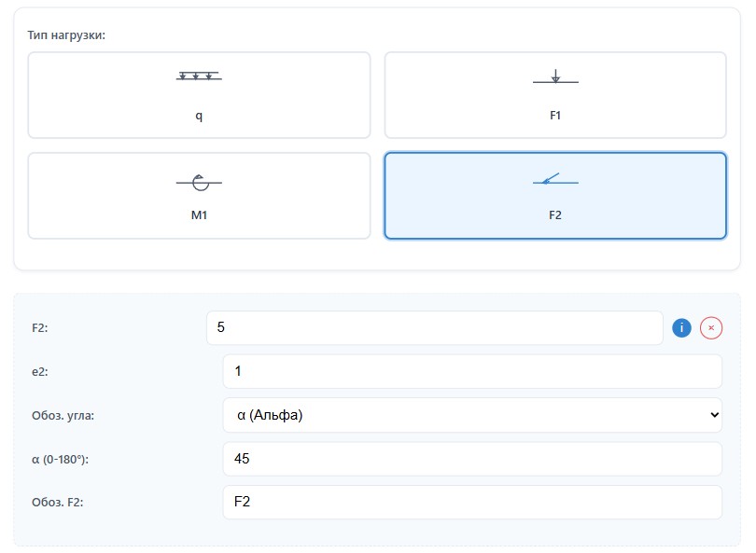Click the chevron arrow of the angle dropdown
The image size is (756, 553).
click(714, 415)
